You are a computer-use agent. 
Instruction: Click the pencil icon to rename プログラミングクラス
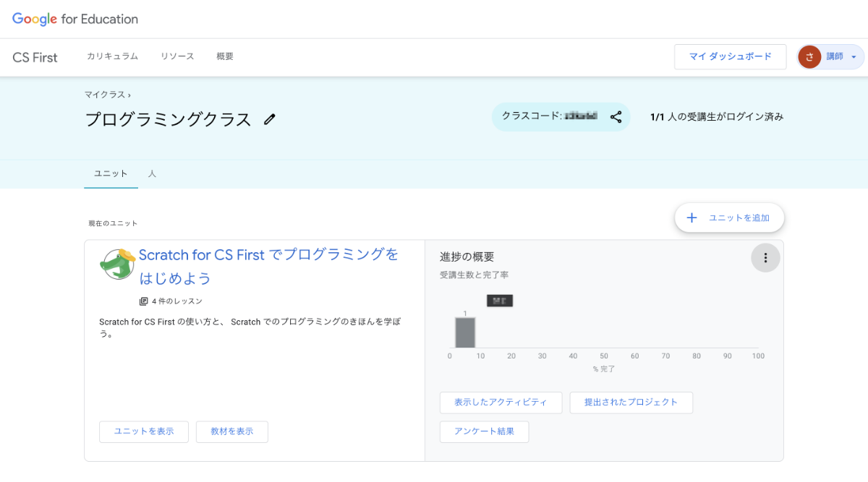coord(268,119)
